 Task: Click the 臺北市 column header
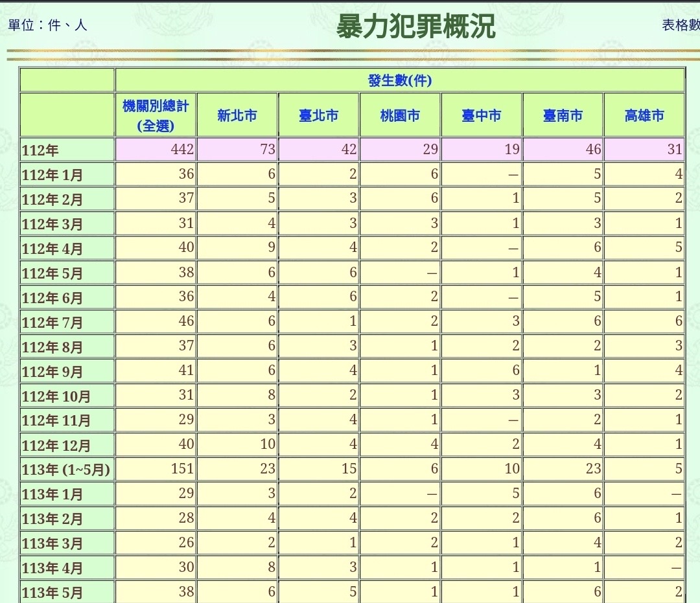click(319, 116)
